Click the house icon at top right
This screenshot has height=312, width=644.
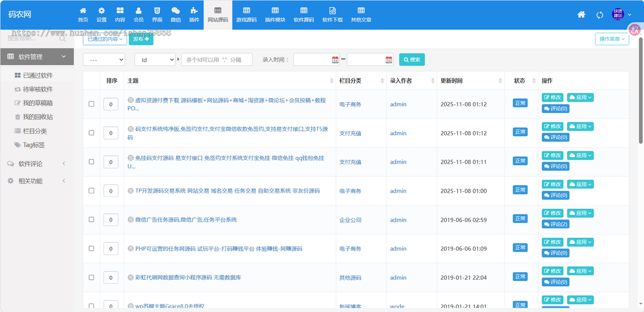click(x=581, y=14)
